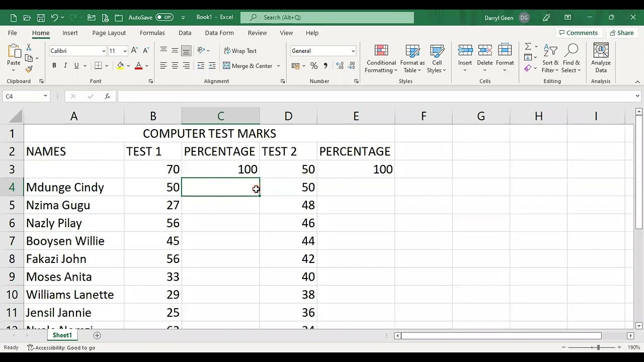Screen dimensions: 644x362
Task: Click Find & Select button
Action: pyautogui.click(x=572, y=59)
